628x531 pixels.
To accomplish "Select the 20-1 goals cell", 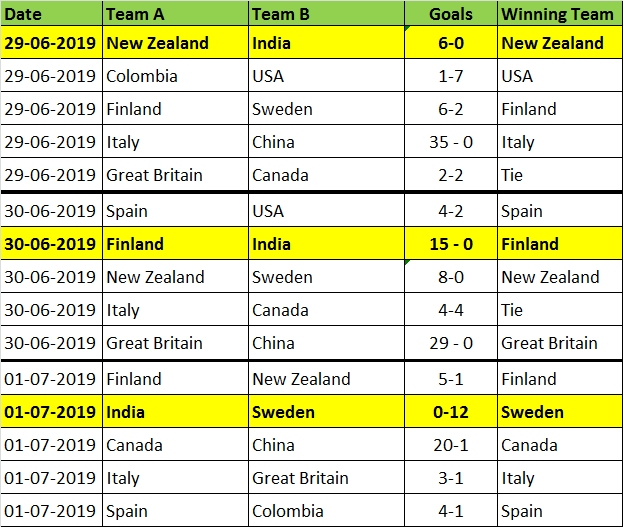I will point(451,445).
